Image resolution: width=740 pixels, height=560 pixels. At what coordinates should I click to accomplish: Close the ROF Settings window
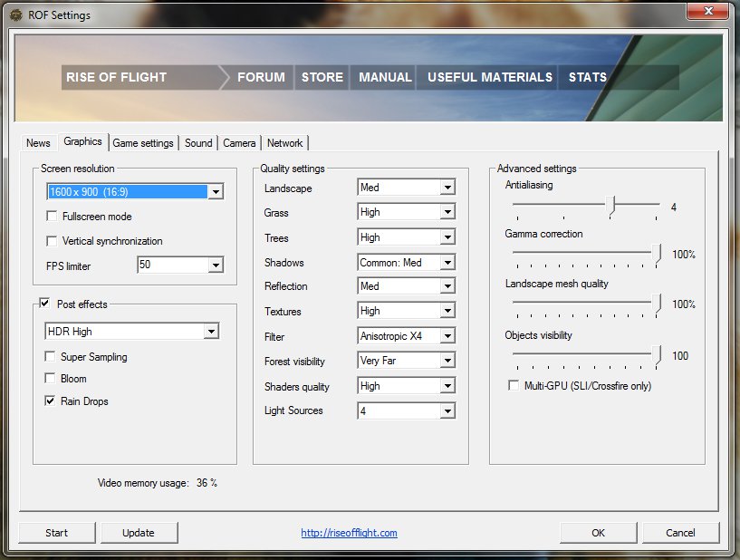point(707,11)
